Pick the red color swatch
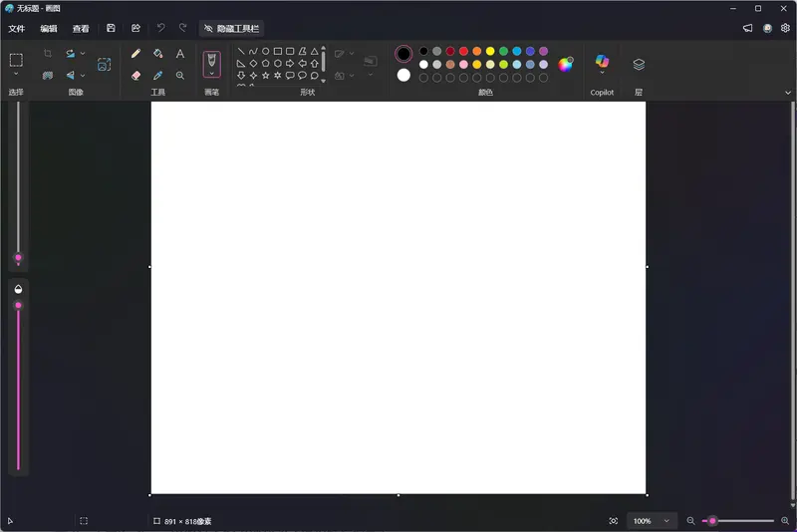 click(463, 51)
